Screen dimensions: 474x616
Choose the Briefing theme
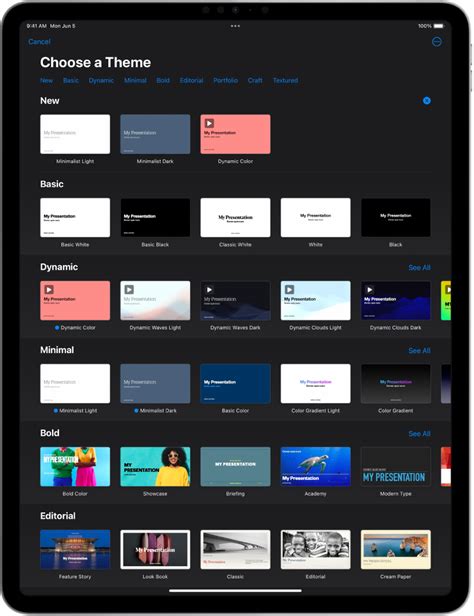(235, 466)
